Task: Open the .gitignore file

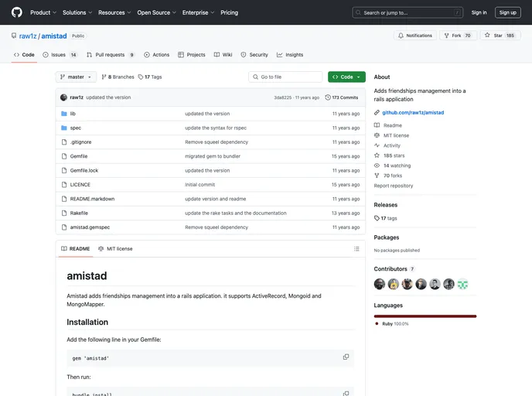Action: click(80, 142)
